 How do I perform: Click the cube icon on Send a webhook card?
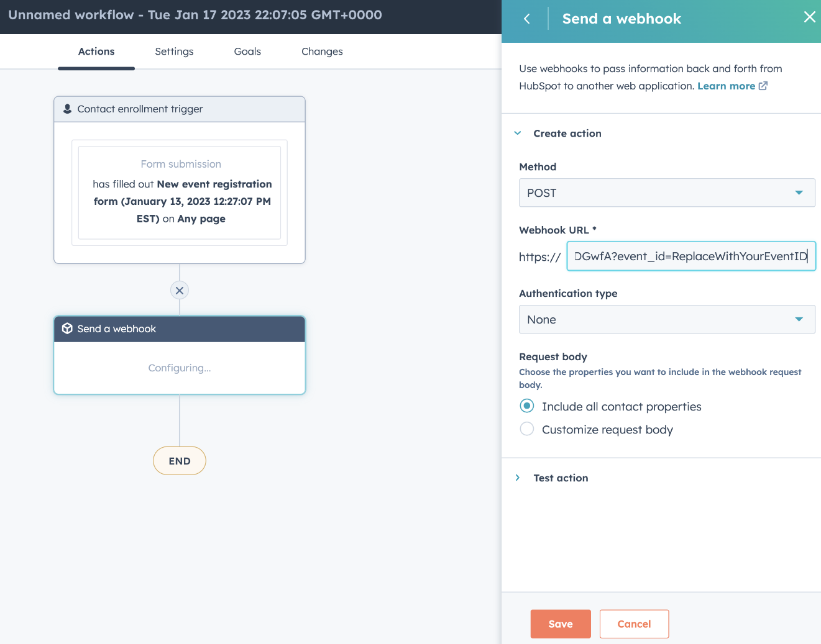click(68, 329)
